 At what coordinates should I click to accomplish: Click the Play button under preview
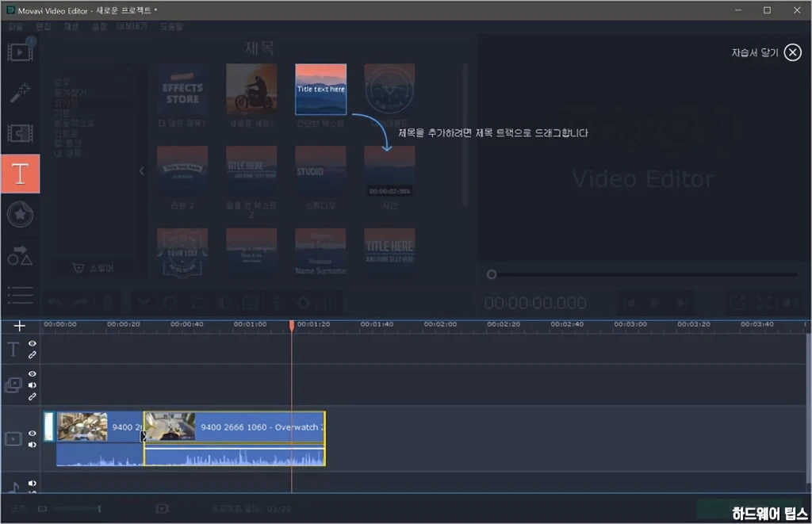[655, 303]
